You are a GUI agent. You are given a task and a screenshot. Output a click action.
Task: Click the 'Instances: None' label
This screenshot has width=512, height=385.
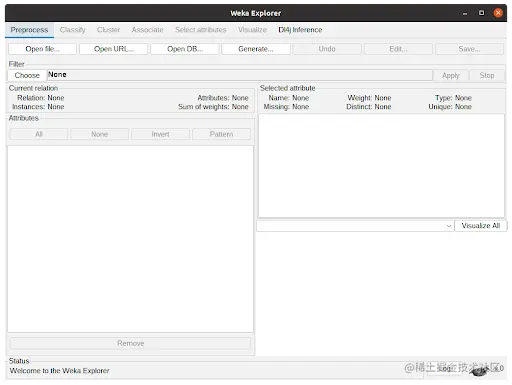coord(38,107)
